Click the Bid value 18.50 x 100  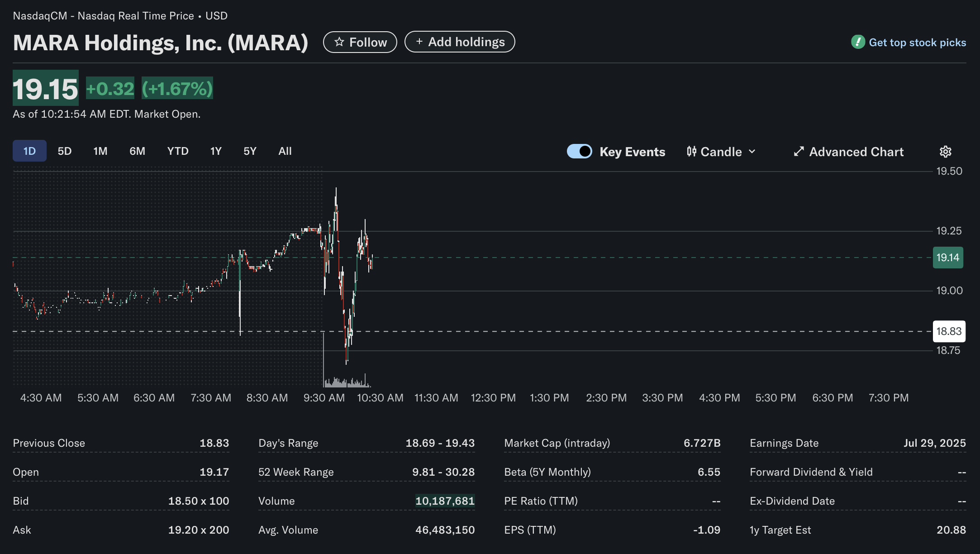(x=199, y=501)
